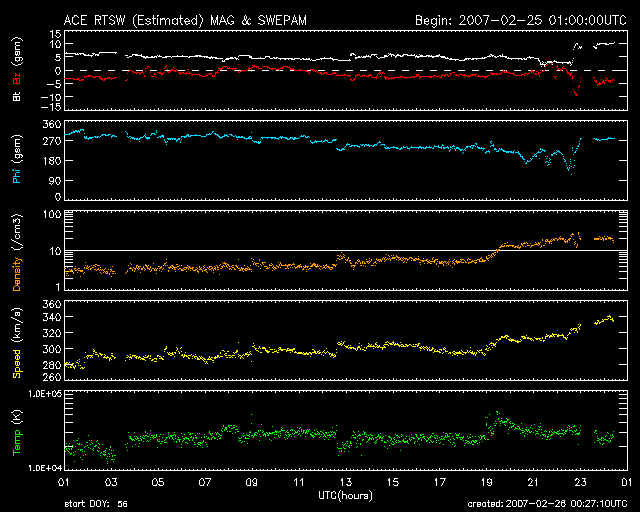This screenshot has height=512, width=640.
Task: Select the white "Bt" axis label
Action: [x=17, y=96]
